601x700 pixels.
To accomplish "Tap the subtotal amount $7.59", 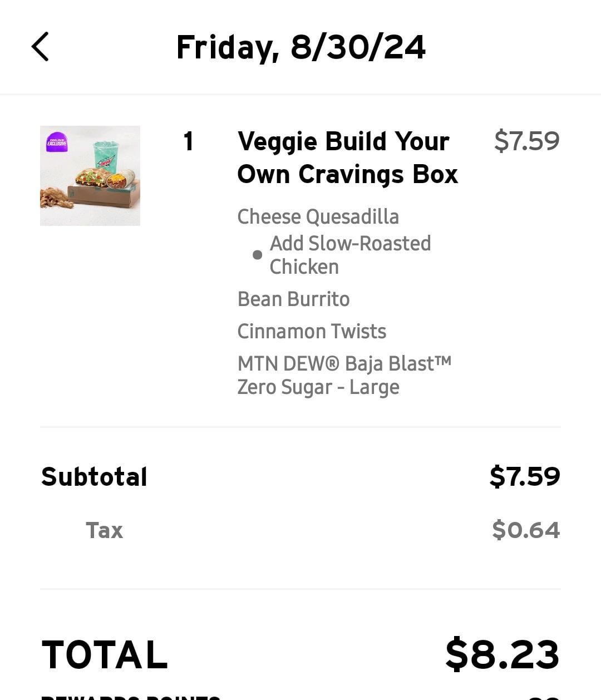I will 525,476.
